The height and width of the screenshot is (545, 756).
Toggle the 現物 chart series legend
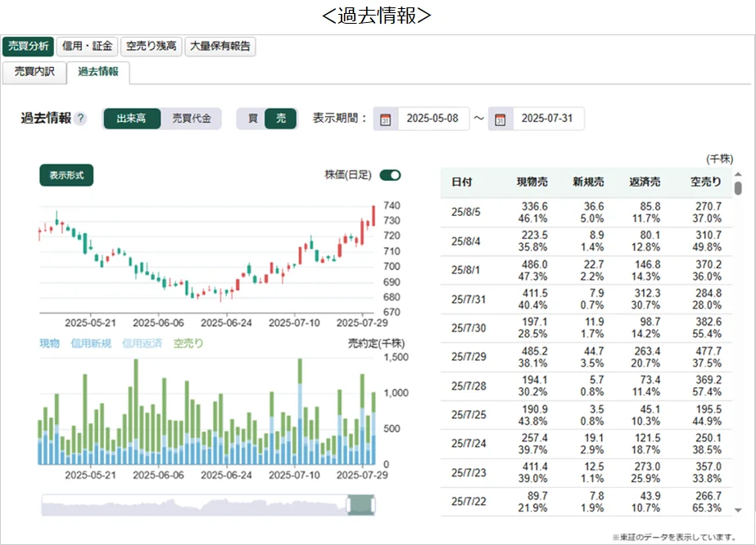coord(49,343)
